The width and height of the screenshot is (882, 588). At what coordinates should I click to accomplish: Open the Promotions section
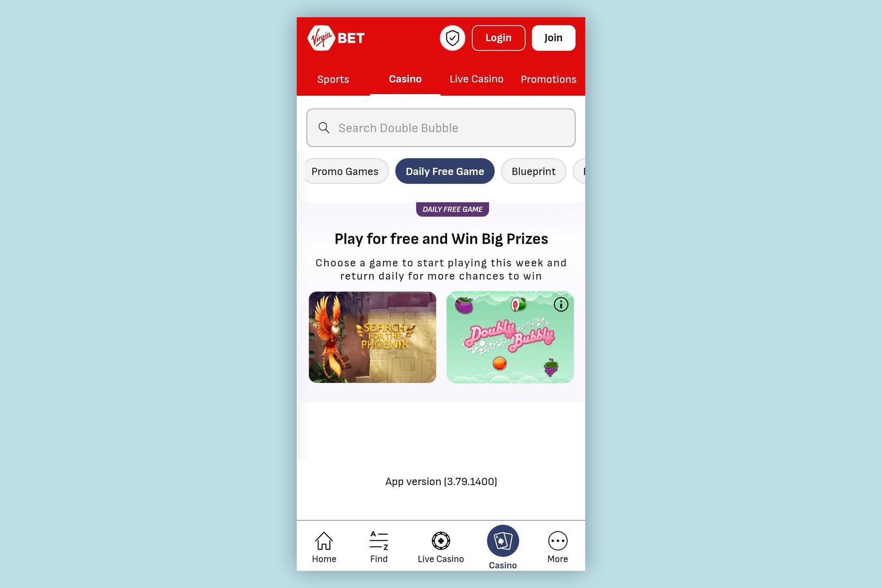548,79
